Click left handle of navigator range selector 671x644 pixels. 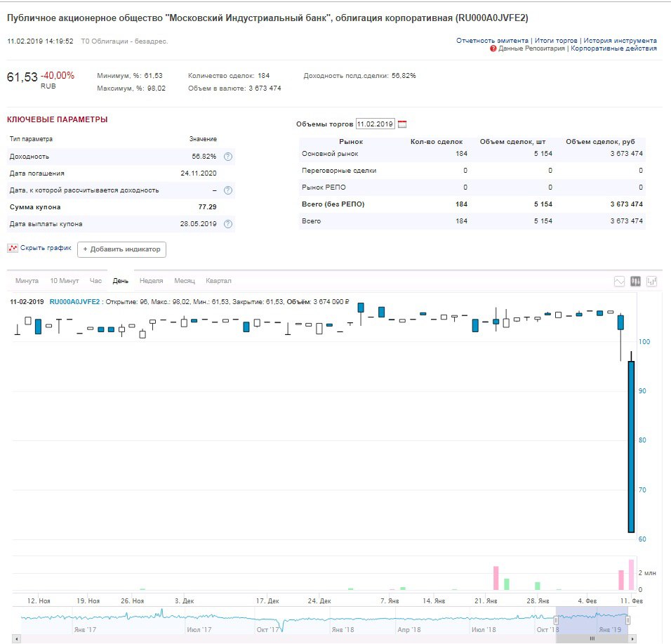pos(556,619)
